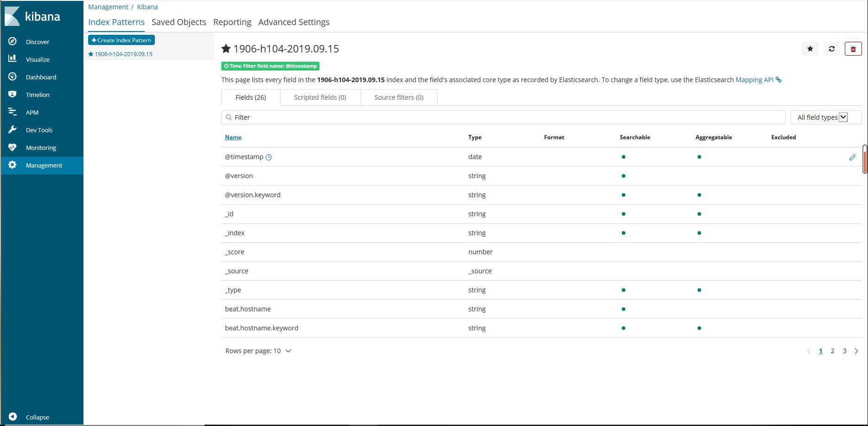Viewport: 868px width, 426px height.
Task: Click Create Index Pattern button
Action: pos(121,40)
